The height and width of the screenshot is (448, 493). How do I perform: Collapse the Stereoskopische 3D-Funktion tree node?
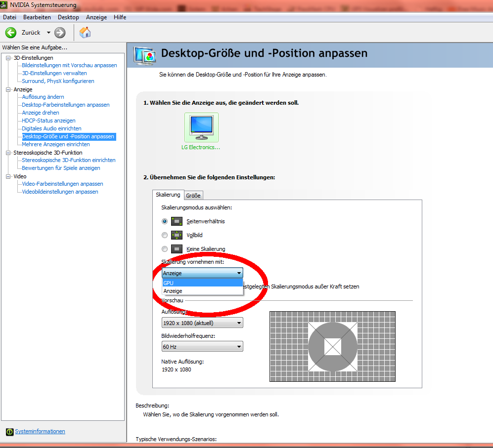click(x=8, y=153)
